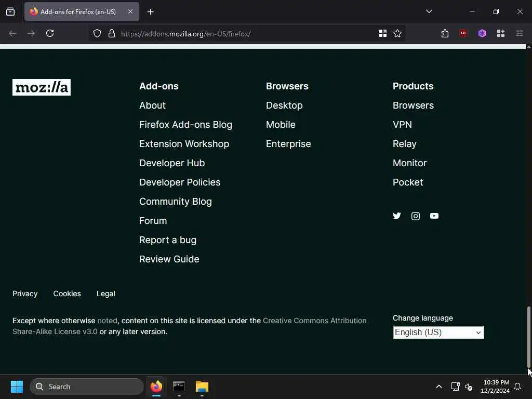This screenshot has height=399, width=532.
Task: Click the grid-plus toolbar extension icon
Action: click(501, 33)
